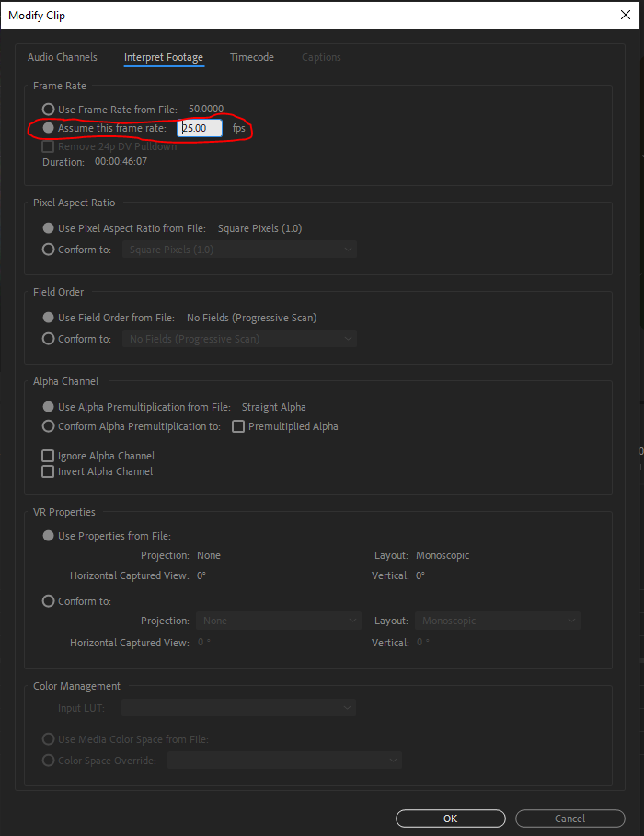Enable Color Space Override option
This screenshot has height=836, width=644.
coord(47,760)
